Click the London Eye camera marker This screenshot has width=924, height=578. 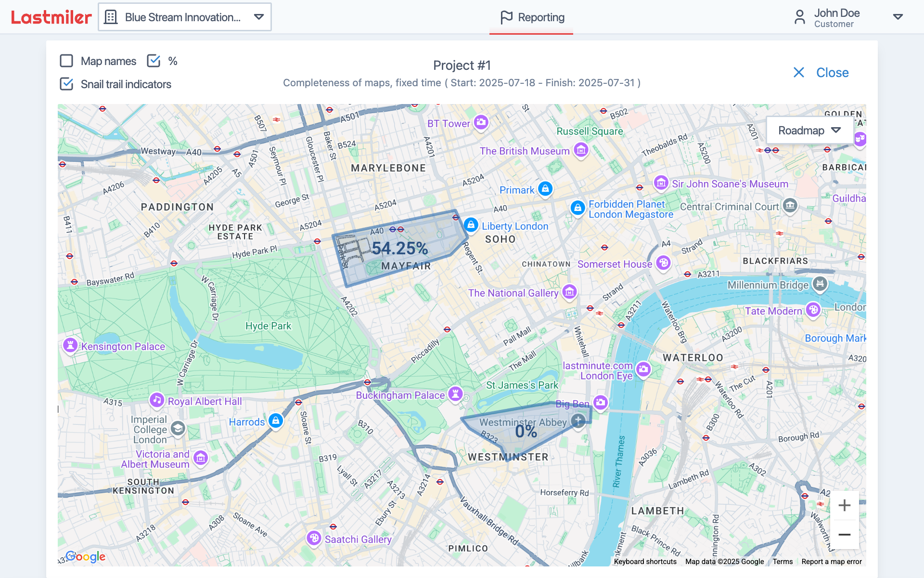point(643,369)
